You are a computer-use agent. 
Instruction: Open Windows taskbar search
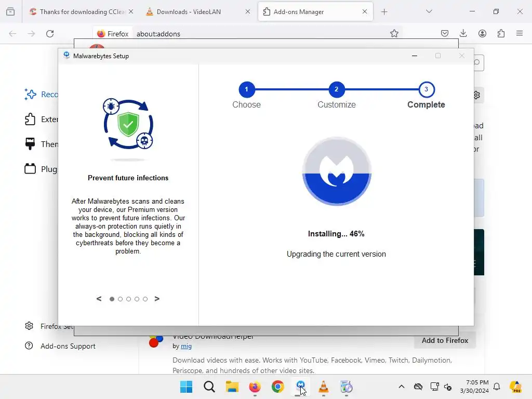pos(209,387)
